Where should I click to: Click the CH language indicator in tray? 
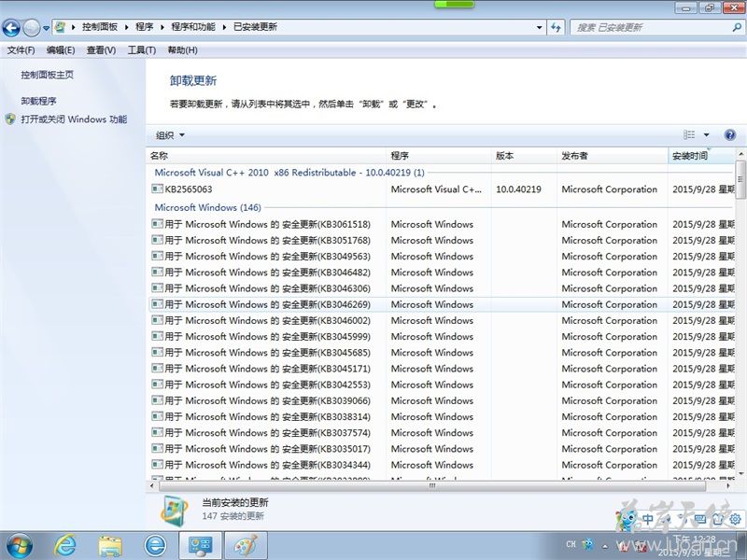571,544
